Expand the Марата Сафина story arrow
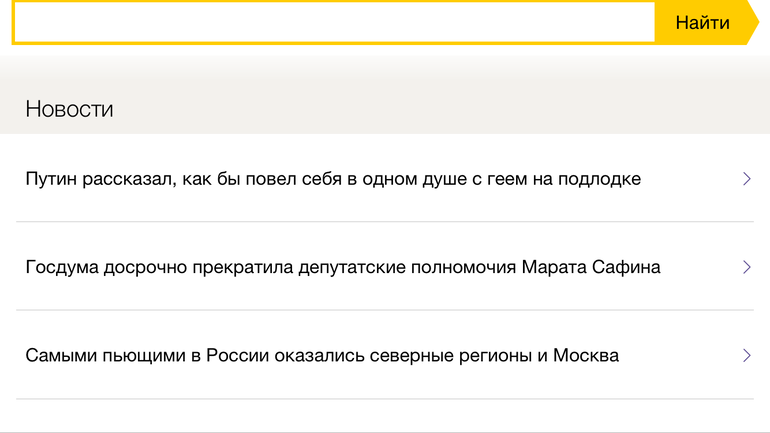 [x=746, y=267]
